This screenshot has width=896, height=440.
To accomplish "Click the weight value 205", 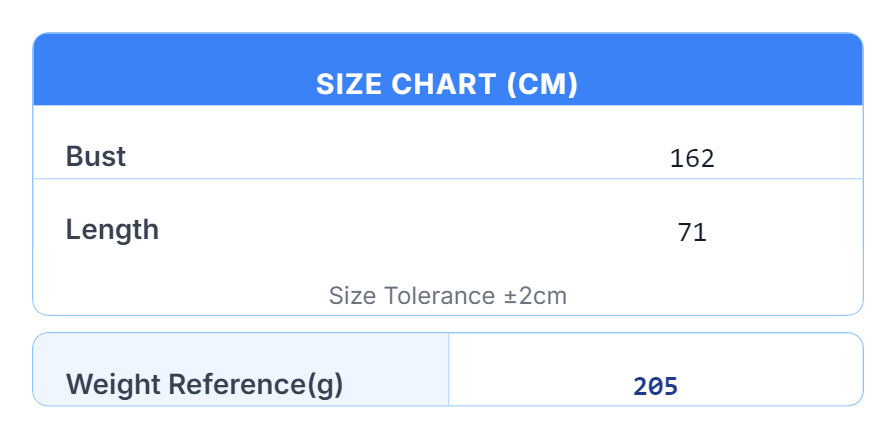I will (656, 386).
